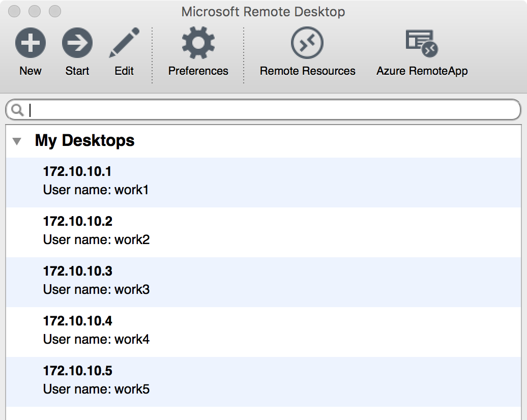Image resolution: width=527 pixels, height=420 pixels.
Task: Click the User name: work5 line
Action: click(x=96, y=389)
